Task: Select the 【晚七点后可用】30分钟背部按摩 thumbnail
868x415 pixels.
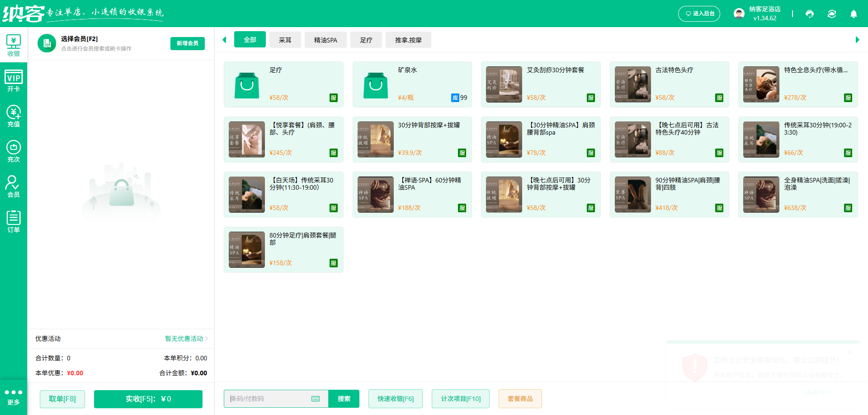Action: (504, 195)
